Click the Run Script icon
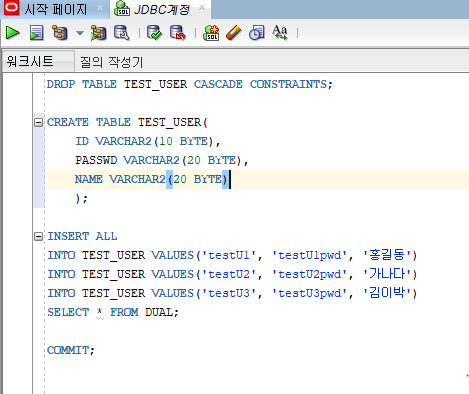Image resolution: width=469 pixels, height=394 pixels. point(36,33)
